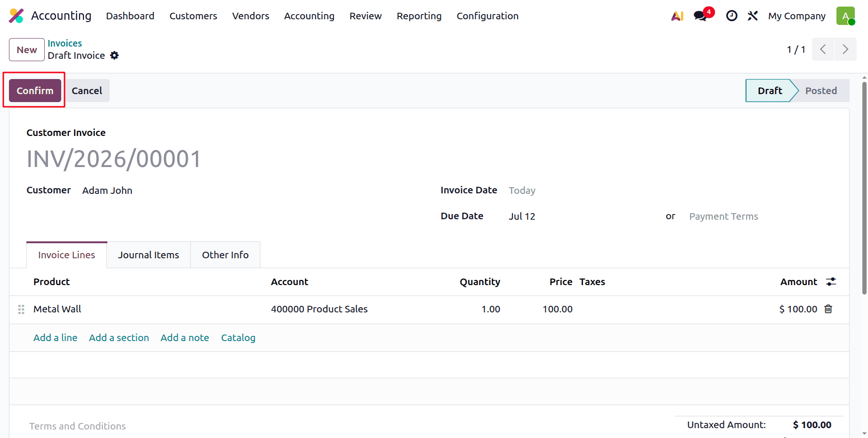This screenshot has height=438, width=868.
Task: Switch to the Journal Items tab
Action: point(148,255)
